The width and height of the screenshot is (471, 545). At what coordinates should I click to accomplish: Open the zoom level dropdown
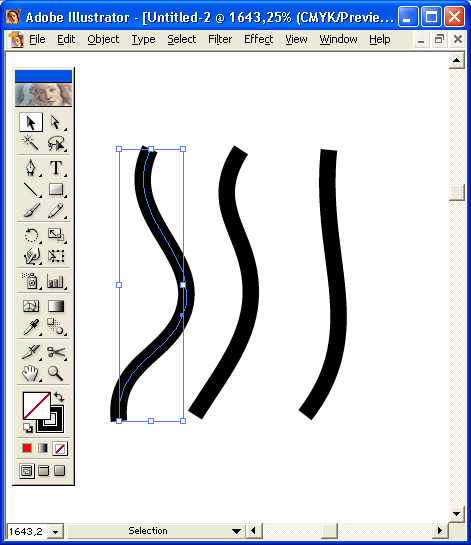click(56, 532)
